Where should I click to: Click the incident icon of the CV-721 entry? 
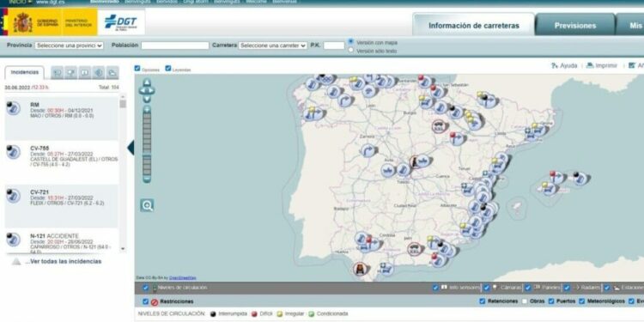pos(13,196)
